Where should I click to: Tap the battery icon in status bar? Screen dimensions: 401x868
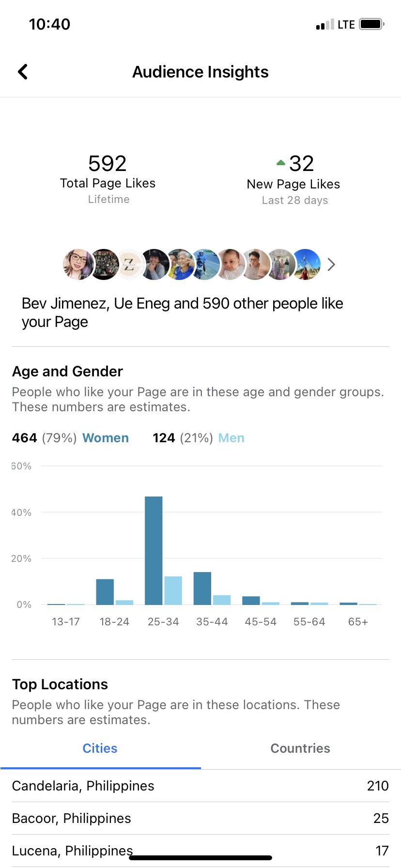coord(371,24)
